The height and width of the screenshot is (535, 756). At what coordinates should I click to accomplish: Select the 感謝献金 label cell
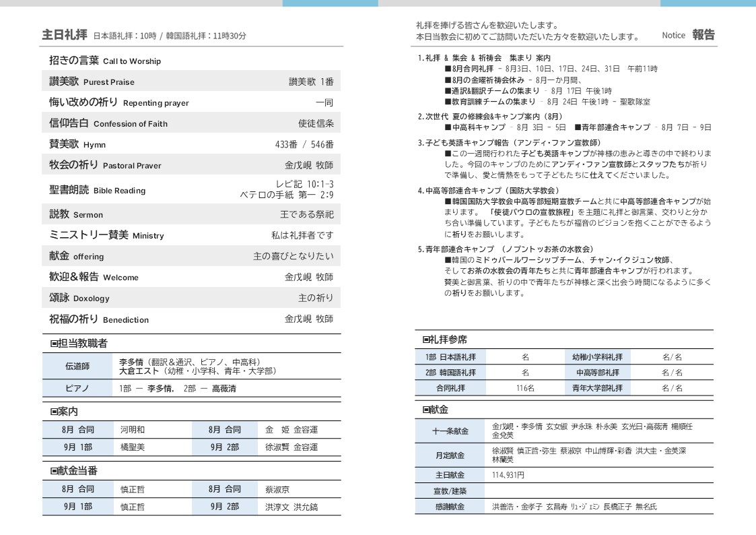450,507
